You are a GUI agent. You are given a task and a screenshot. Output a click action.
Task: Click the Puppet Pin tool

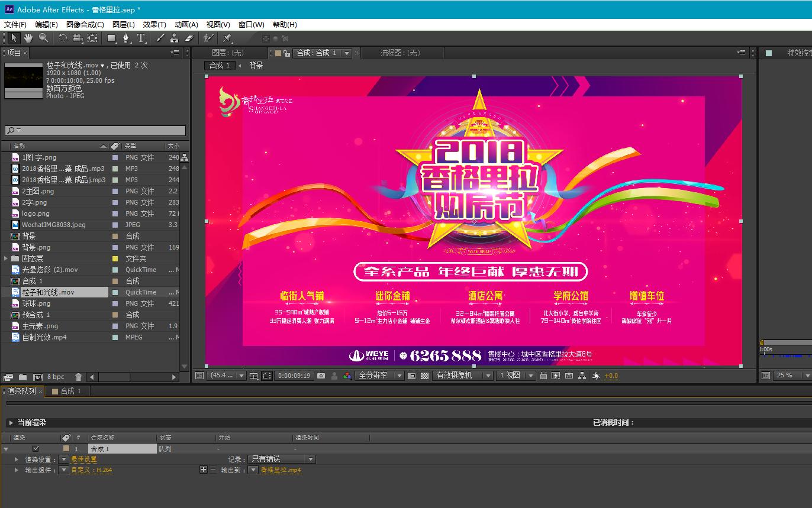coord(227,38)
